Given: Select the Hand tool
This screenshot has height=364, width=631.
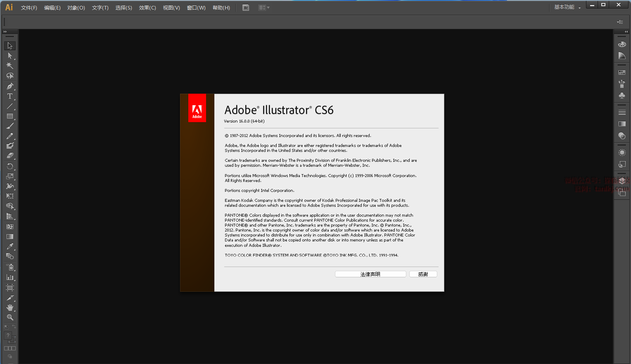Looking at the screenshot, I should click(10, 307).
